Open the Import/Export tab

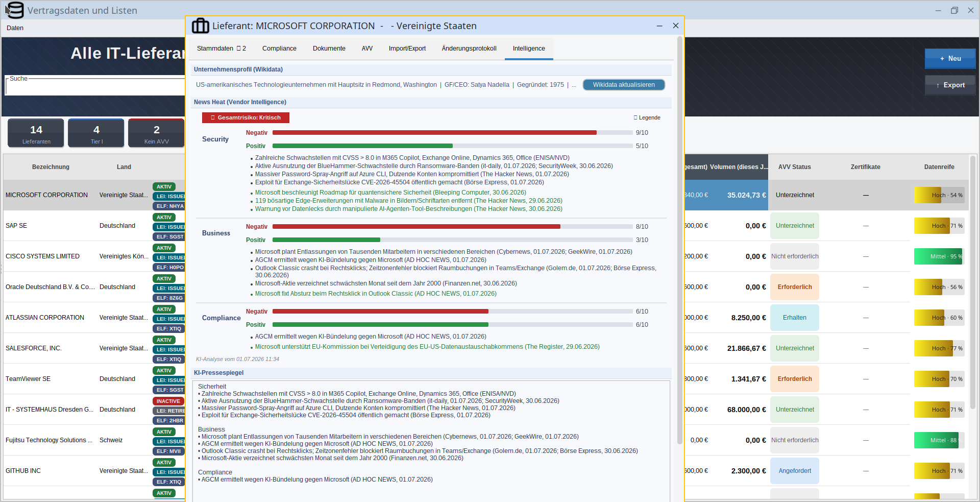pos(407,49)
